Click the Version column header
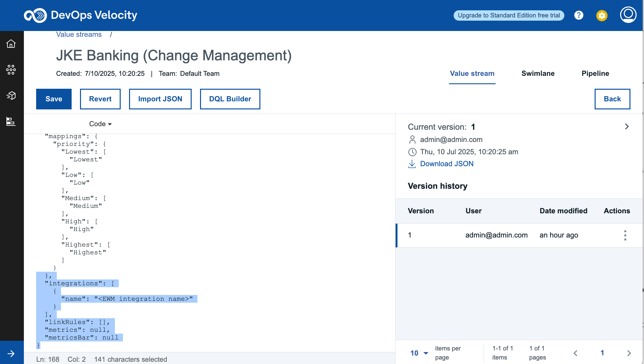This screenshot has width=644, height=364. [421, 211]
